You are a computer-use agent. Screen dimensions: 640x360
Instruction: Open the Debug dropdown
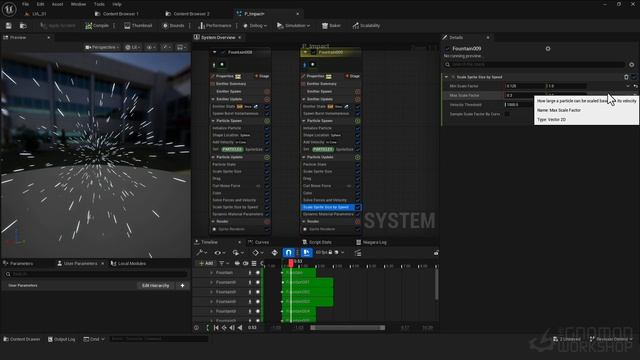255,26
